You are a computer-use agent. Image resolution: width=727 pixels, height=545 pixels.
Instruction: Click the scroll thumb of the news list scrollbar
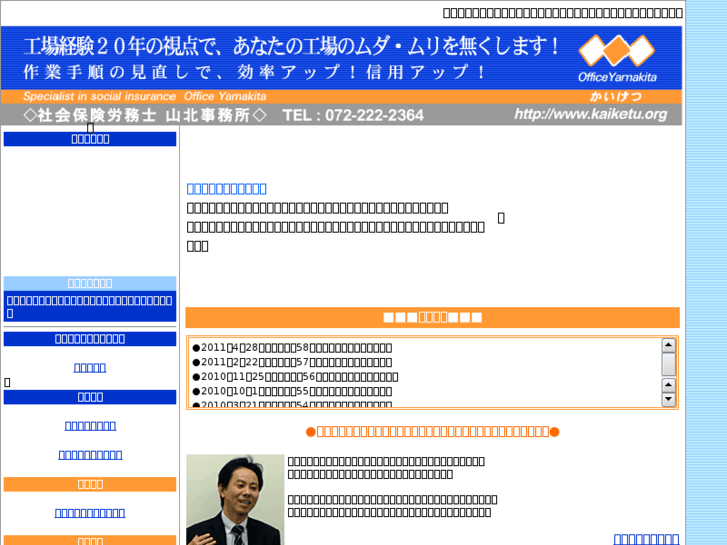tap(668, 364)
